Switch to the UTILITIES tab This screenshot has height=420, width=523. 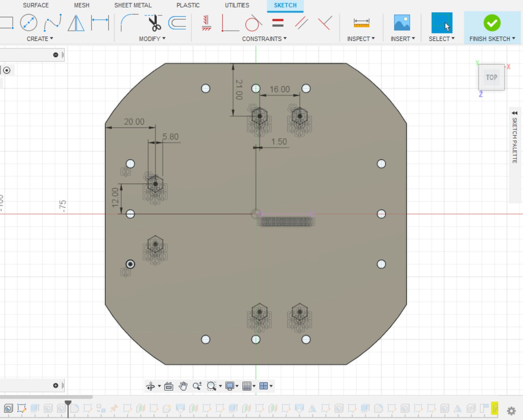pos(237,5)
